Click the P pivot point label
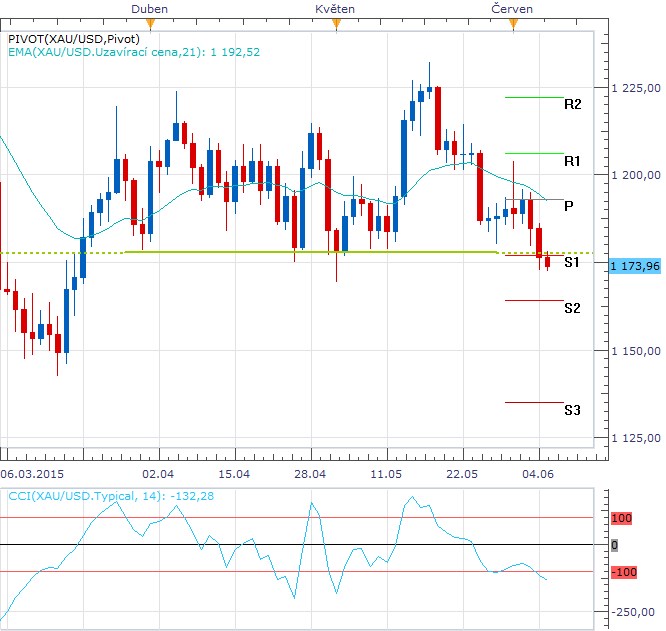The image size is (666, 631). point(568,206)
